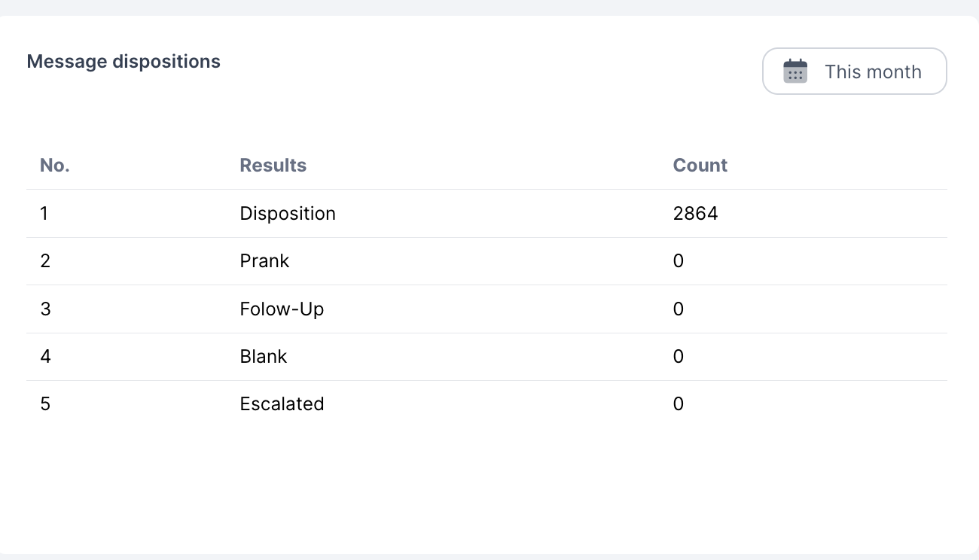The image size is (979, 560).
Task: Click row number 3 in the table
Action: point(45,309)
